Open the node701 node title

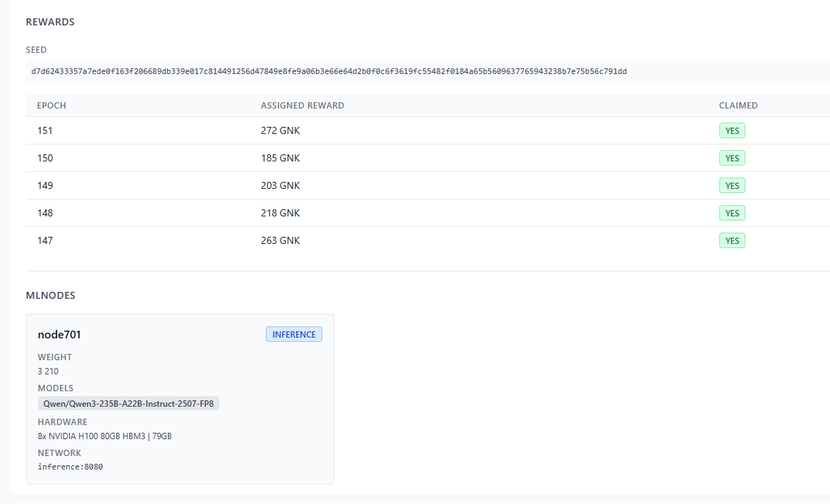(x=59, y=335)
